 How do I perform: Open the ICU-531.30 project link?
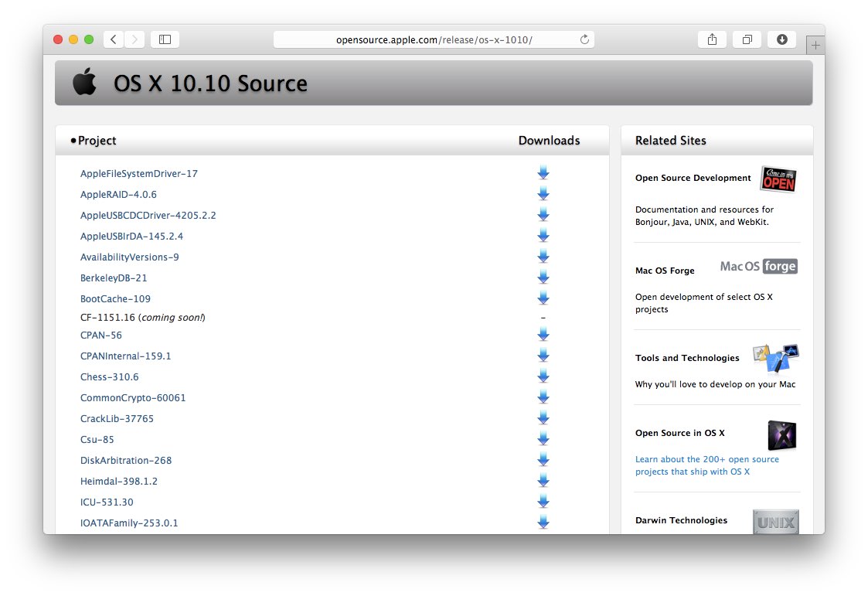(x=107, y=502)
